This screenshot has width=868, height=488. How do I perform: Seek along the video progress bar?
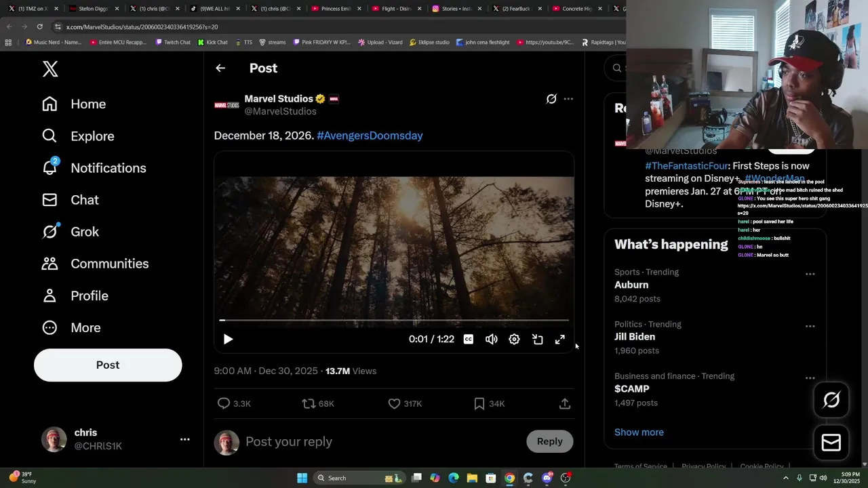tap(394, 320)
